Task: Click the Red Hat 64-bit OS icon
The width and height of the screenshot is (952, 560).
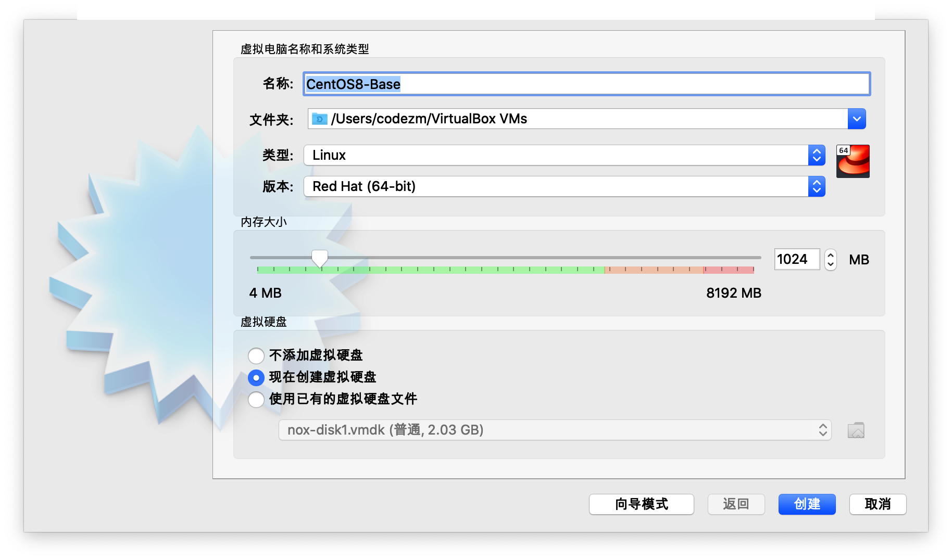Action: (853, 161)
